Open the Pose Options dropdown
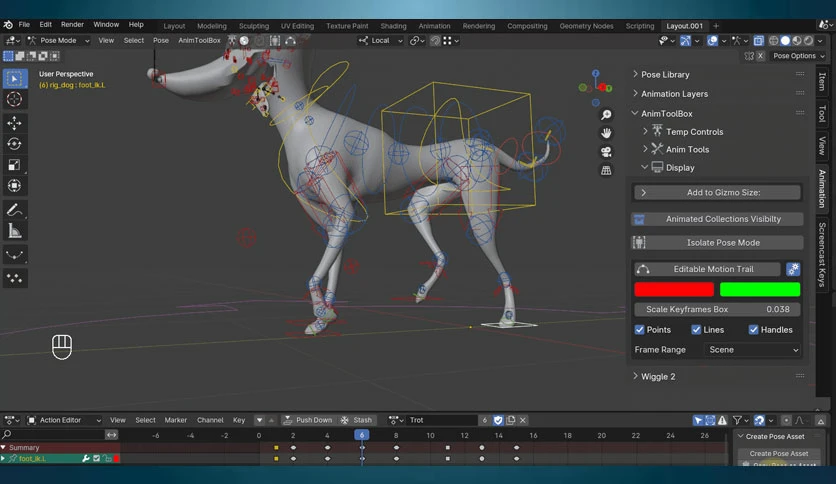836x484 pixels. tap(798, 56)
